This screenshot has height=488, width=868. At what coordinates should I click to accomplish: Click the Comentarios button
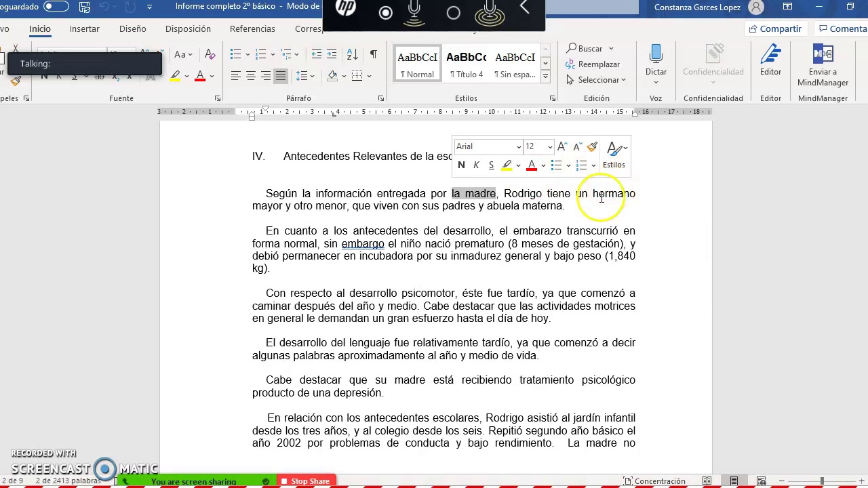[x=842, y=28]
